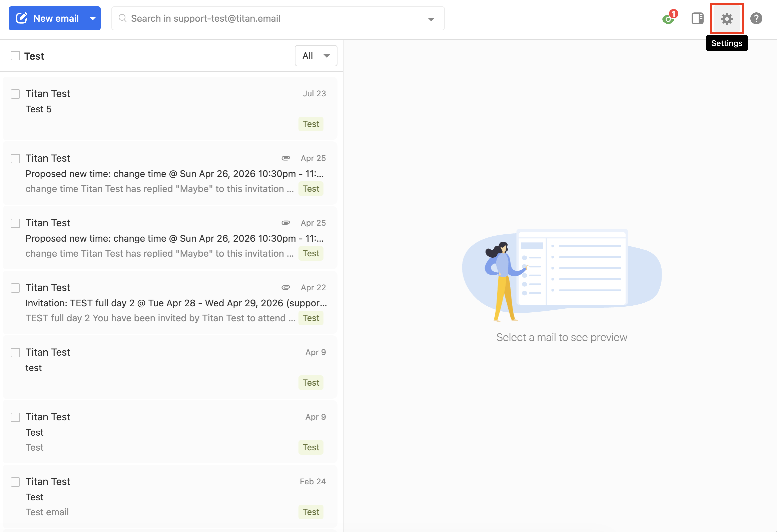Open the Apr 9 email with subject test
Image resolution: width=777 pixels, height=532 pixels.
(x=170, y=367)
